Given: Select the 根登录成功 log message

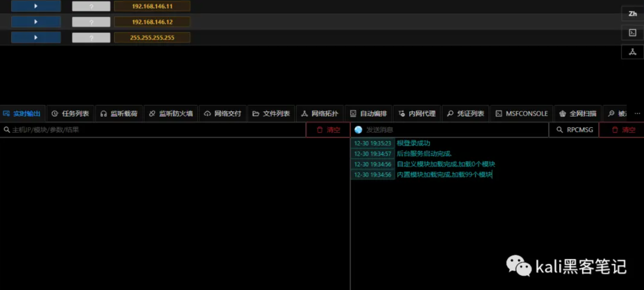Looking at the screenshot, I should (x=413, y=143).
